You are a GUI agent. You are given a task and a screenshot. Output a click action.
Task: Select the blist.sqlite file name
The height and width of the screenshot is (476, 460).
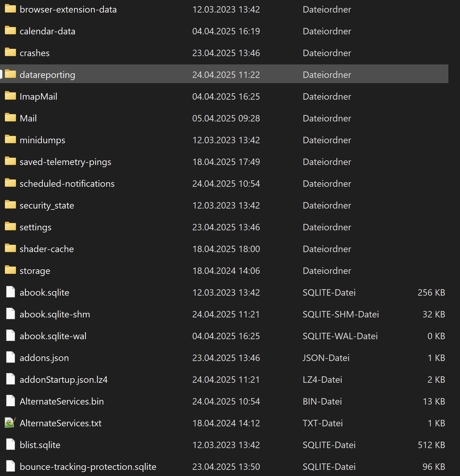click(40, 445)
